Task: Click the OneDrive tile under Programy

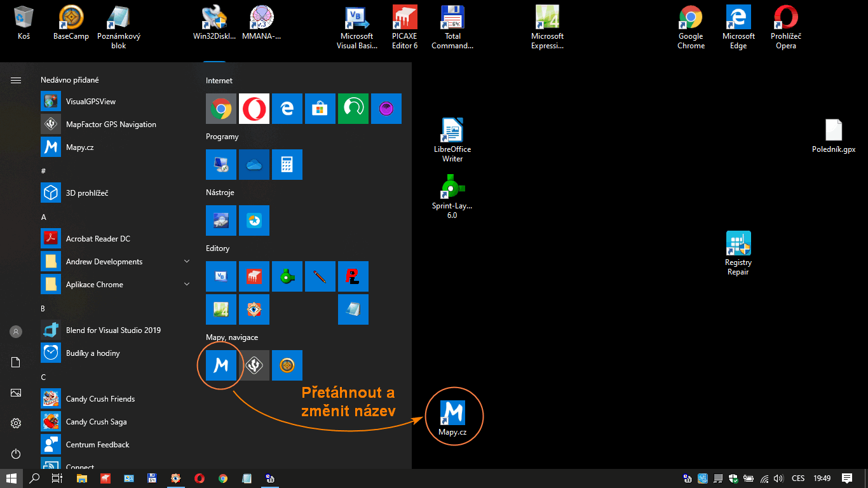Action: tap(254, 165)
